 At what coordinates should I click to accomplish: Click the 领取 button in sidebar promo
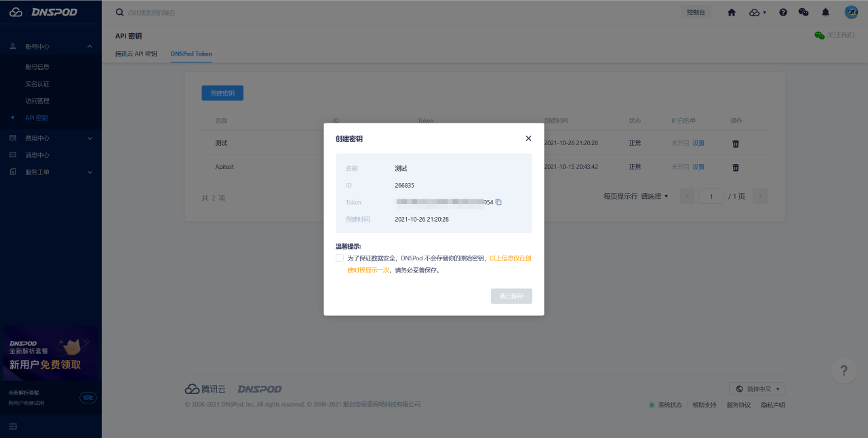88,397
